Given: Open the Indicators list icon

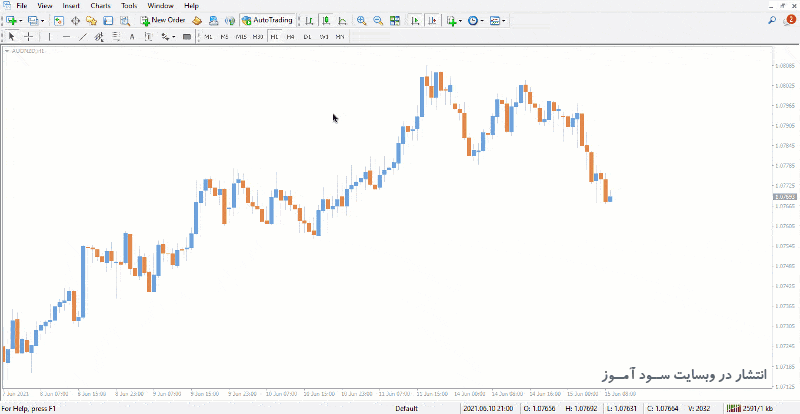Looking at the screenshot, I should click(x=451, y=20).
